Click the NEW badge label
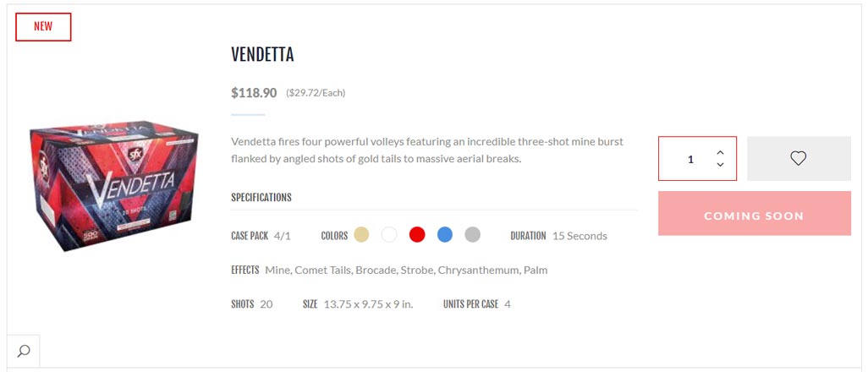 click(43, 27)
